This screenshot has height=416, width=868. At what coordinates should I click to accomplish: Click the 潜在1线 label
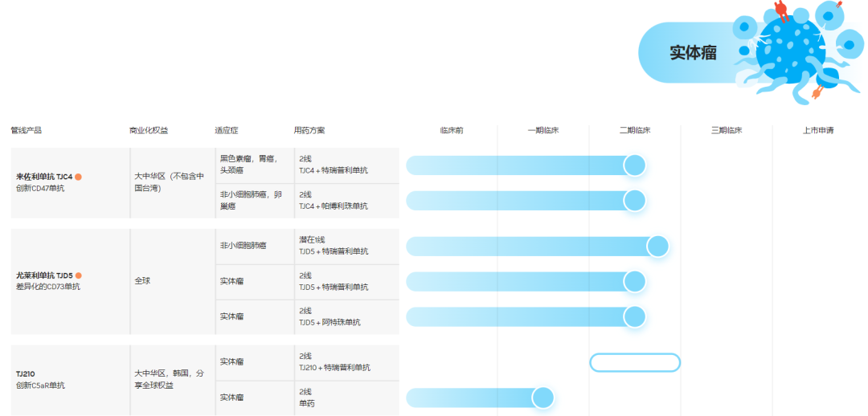[x=312, y=240]
